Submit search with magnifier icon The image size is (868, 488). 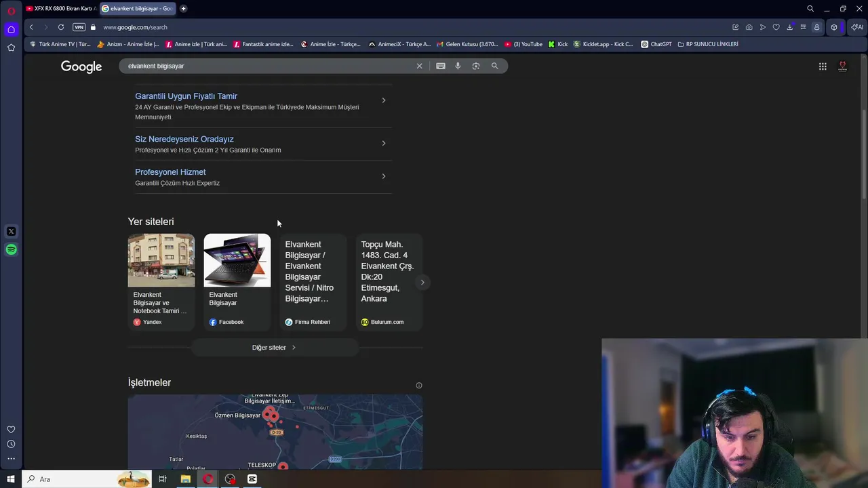(494, 66)
